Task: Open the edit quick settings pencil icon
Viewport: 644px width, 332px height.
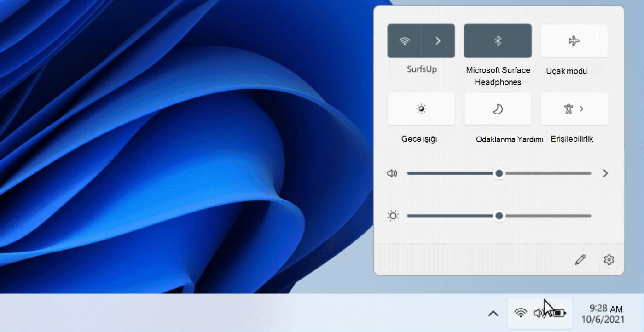Action: (x=580, y=259)
